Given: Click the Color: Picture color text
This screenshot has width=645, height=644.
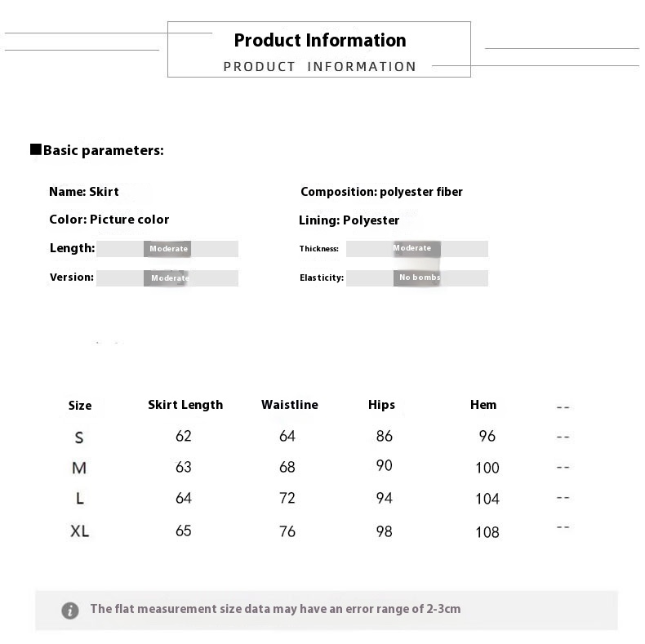Looking at the screenshot, I should [x=109, y=220].
